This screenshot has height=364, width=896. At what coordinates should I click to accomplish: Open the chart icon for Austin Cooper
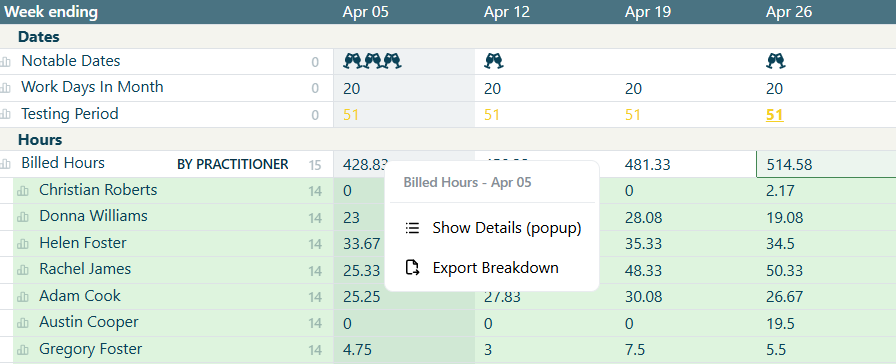(23, 324)
